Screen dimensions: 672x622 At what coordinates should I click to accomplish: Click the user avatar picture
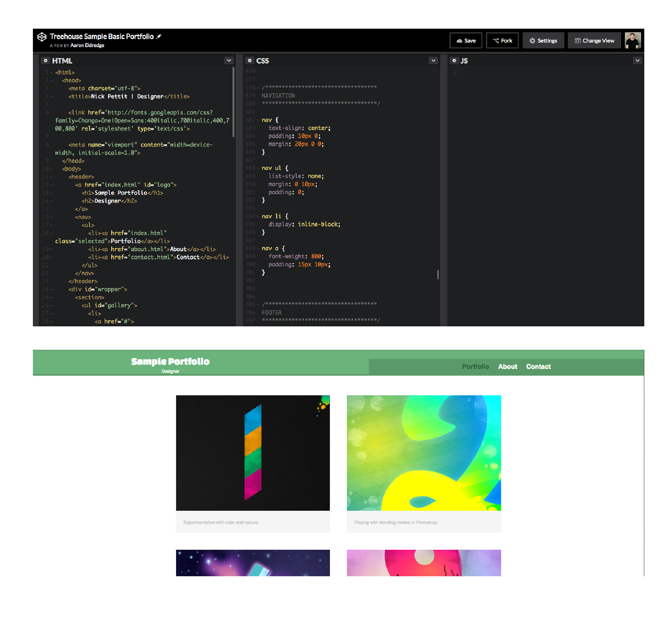pyautogui.click(x=632, y=40)
